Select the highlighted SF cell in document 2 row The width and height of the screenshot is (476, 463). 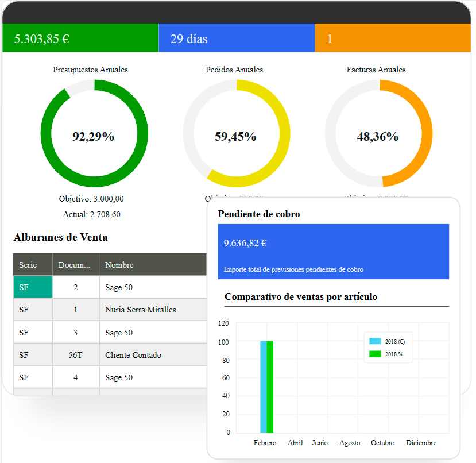tap(33, 287)
